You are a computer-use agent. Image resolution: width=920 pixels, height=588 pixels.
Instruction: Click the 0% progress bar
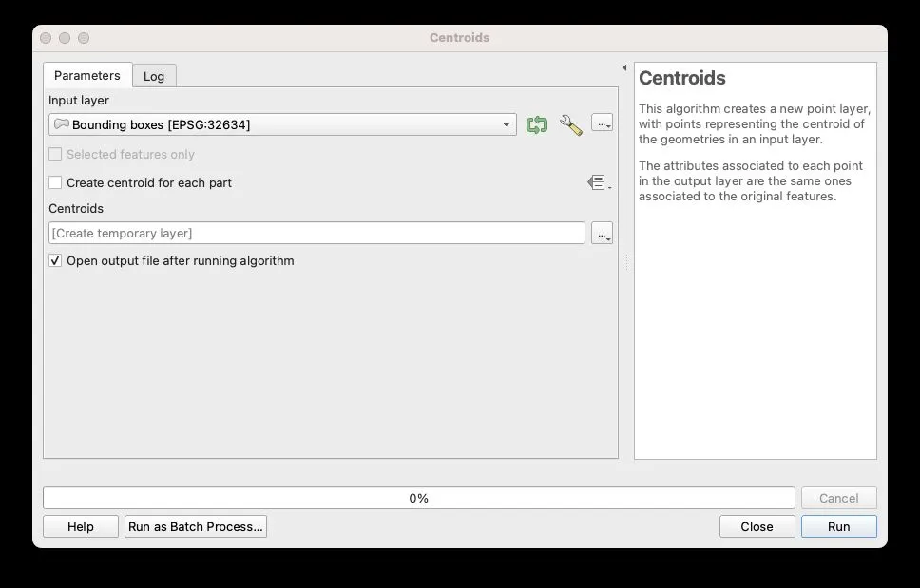pos(418,498)
